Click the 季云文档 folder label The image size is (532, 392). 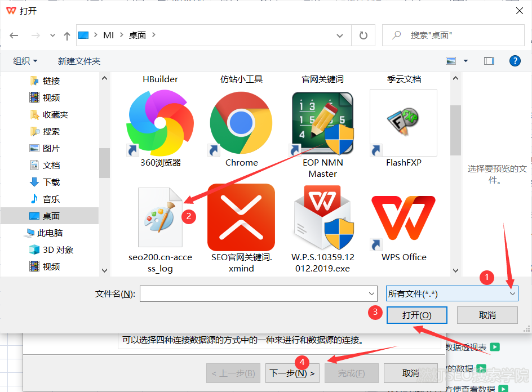tap(404, 79)
